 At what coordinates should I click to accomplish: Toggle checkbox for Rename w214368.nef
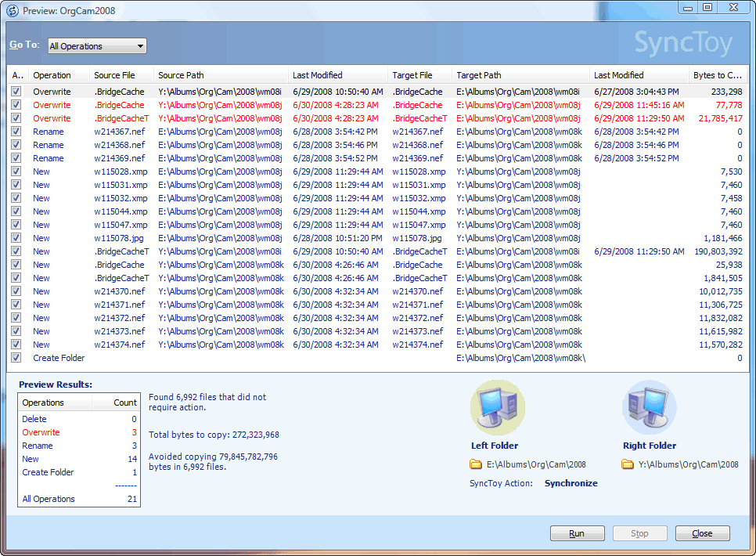[x=16, y=144]
